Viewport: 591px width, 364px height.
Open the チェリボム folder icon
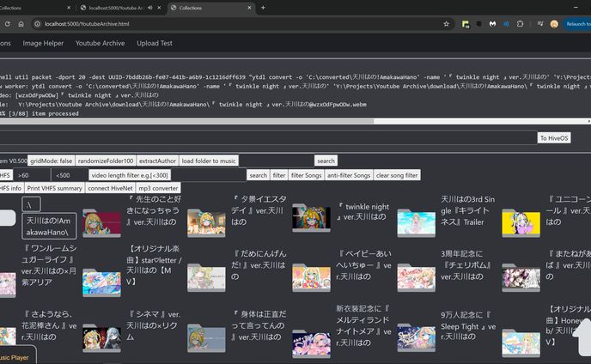coord(416,277)
